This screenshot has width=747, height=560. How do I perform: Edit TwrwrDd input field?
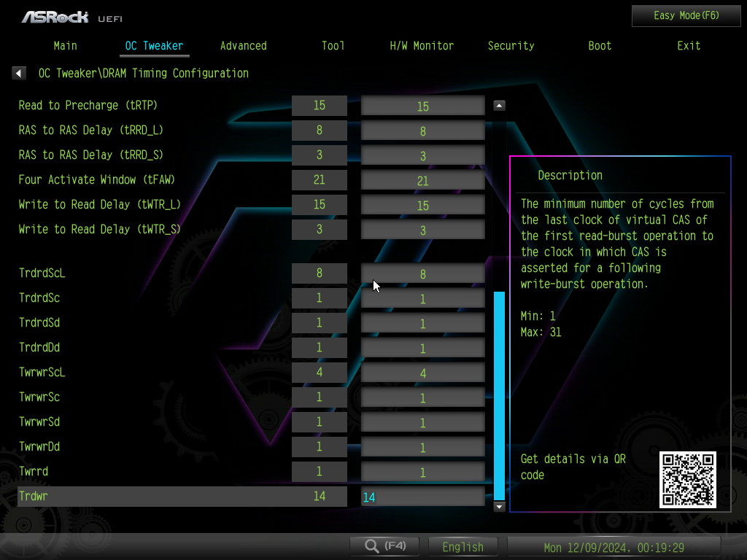click(422, 447)
